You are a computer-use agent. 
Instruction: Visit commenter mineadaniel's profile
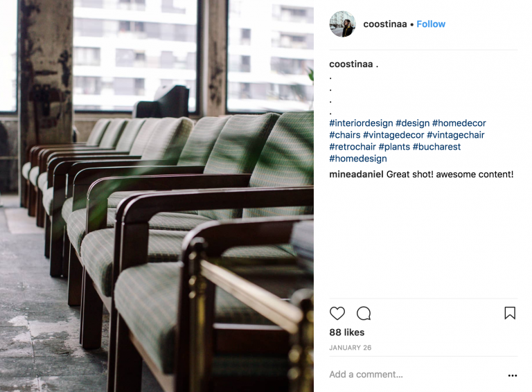(x=356, y=175)
